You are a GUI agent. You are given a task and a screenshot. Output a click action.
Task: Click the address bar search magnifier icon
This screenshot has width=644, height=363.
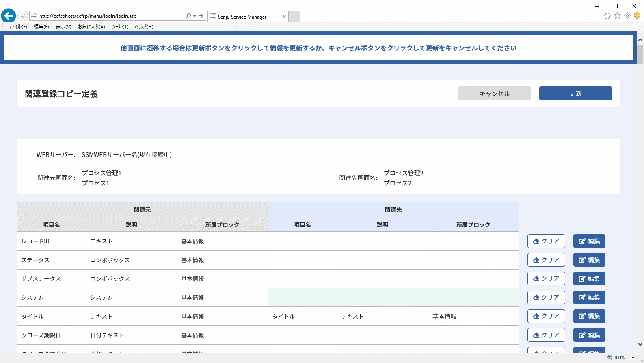coord(188,16)
